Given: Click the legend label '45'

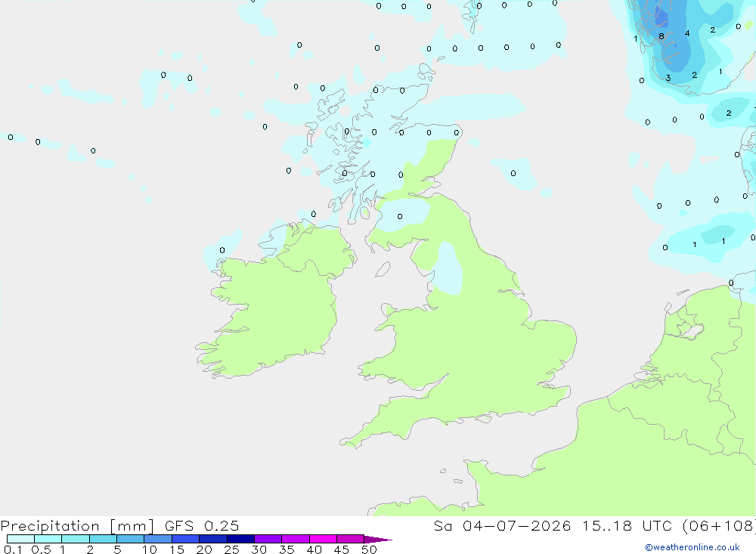Looking at the screenshot, I should pyautogui.click(x=342, y=549).
